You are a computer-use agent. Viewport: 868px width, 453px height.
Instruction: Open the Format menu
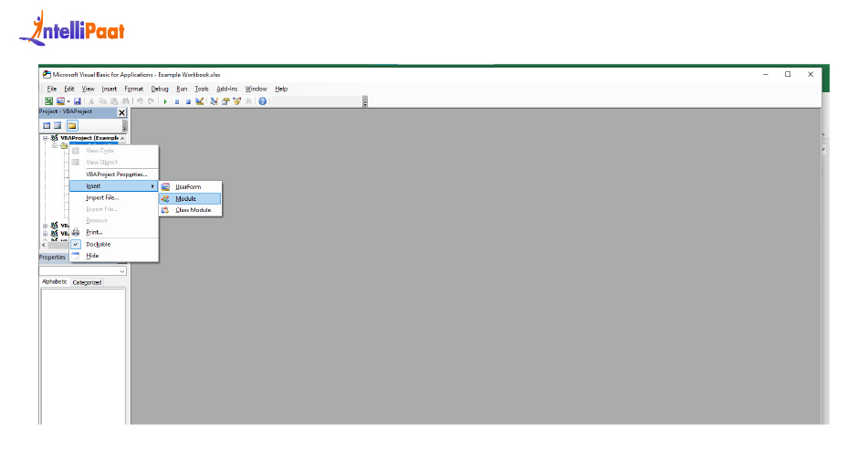133,89
